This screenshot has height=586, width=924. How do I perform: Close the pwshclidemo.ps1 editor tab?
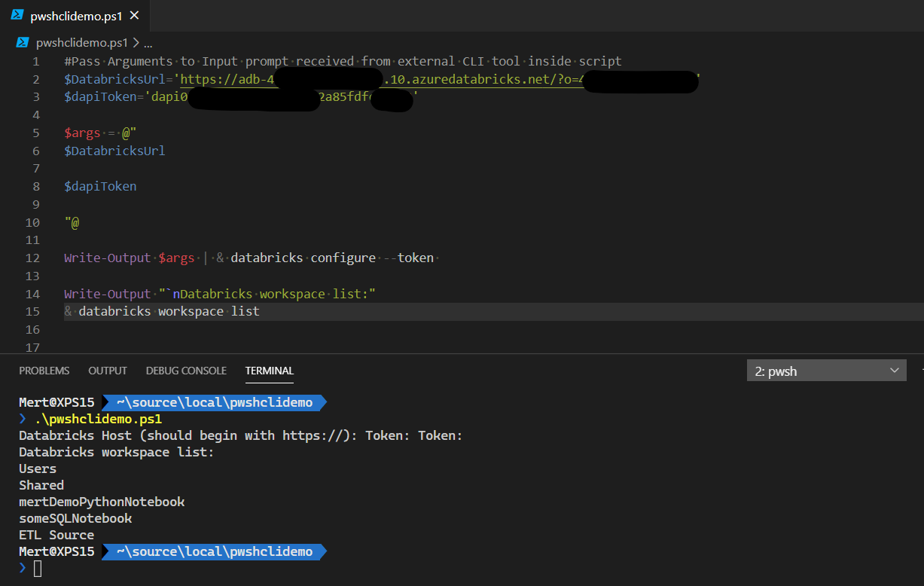tap(136, 14)
